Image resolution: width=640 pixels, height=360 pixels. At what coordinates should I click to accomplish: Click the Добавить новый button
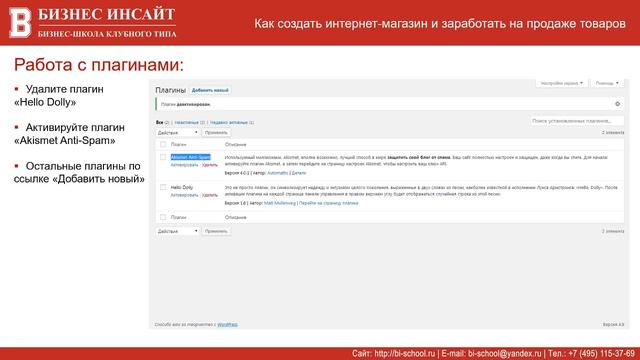coord(210,90)
